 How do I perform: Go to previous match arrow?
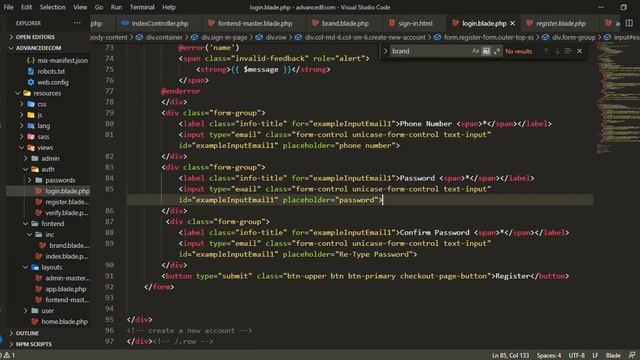coord(546,51)
